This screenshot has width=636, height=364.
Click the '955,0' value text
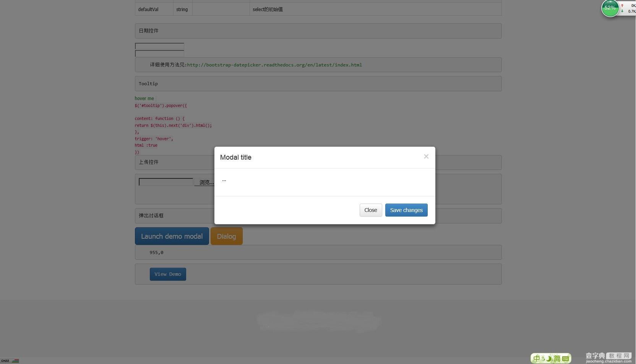click(x=156, y=252)
